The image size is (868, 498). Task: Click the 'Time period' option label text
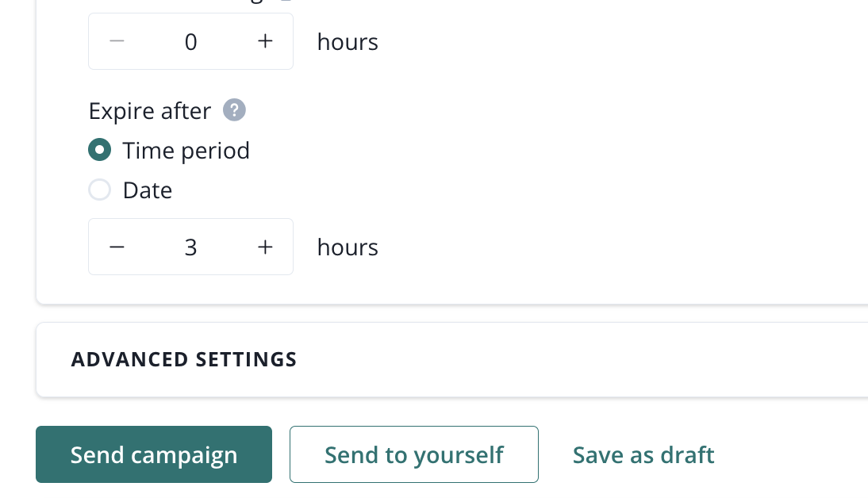[186, 151]
